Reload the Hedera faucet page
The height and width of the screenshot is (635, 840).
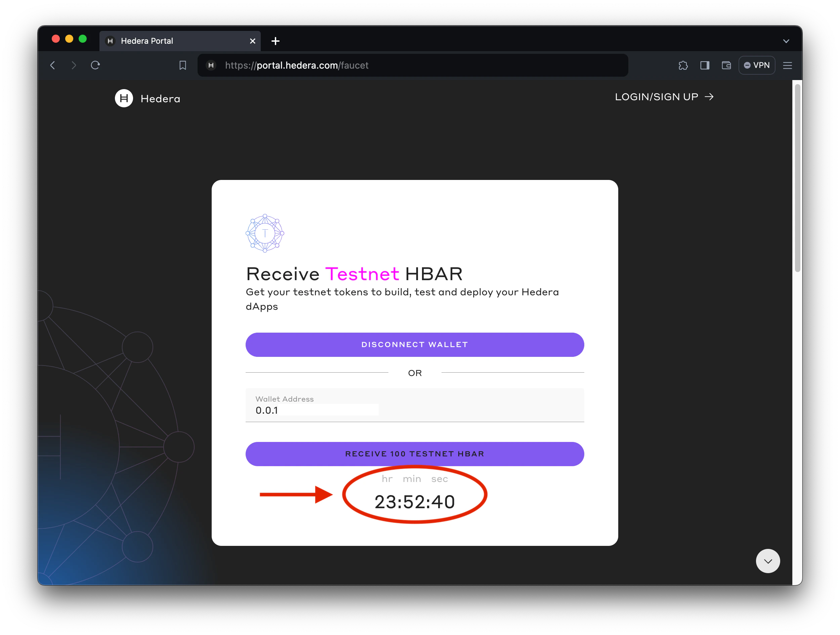[95, 65]
